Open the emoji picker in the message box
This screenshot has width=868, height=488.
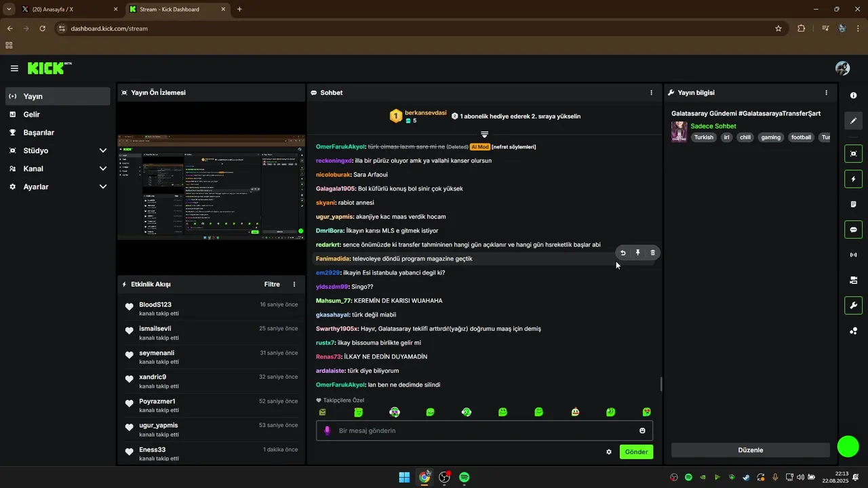coord(642,430)
